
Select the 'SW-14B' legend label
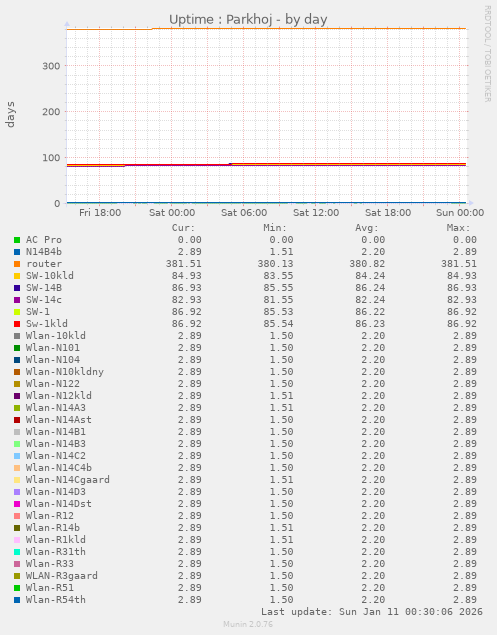coord(44,288)
